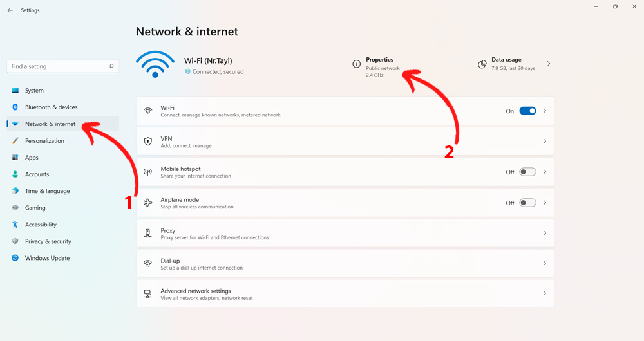Open Bluetooth & devices in sidebar
The image size is (644, 341).
point(51,107)
